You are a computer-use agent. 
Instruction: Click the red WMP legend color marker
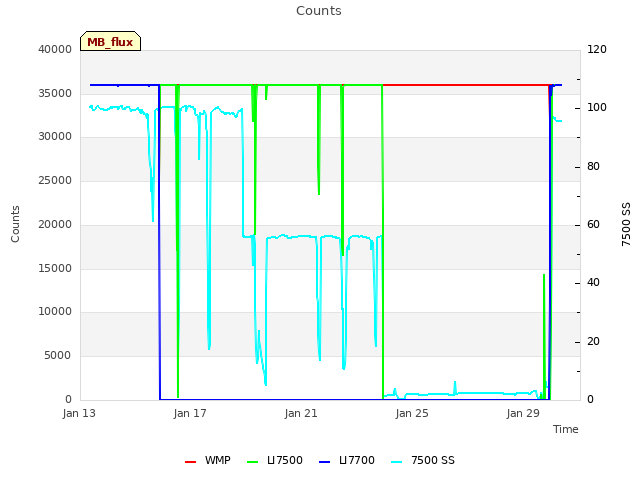click(x=190, y=462)
